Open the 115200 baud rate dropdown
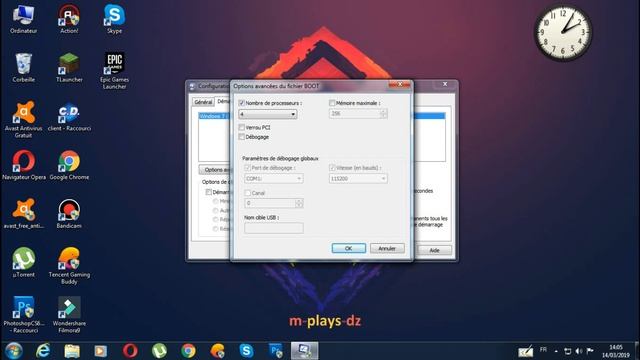This screenshot has width=640, height=360. [x=358, y=179]
